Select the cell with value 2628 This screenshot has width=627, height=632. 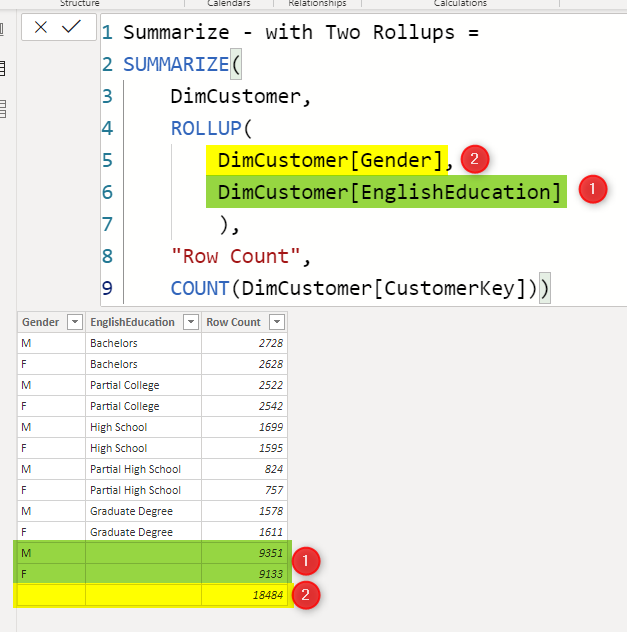244,364
